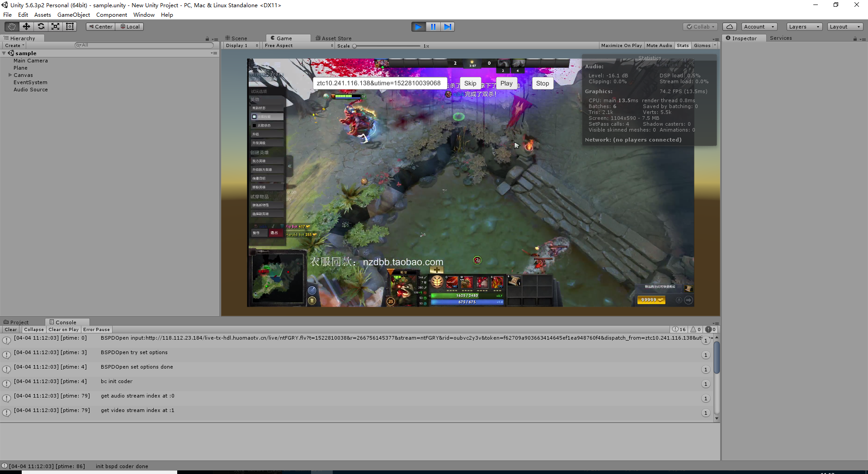Lock the Inspector panel
Viewport: 868px width, 474px height.
click(855, 39)
